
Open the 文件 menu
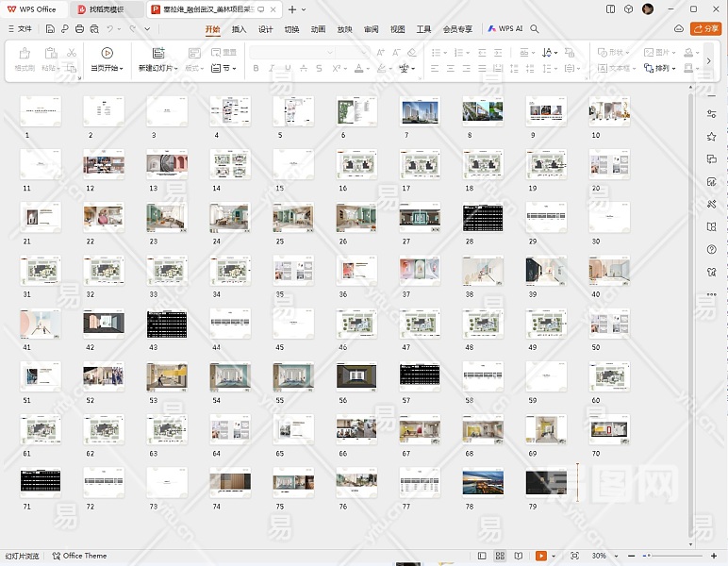tap(19, 29)
